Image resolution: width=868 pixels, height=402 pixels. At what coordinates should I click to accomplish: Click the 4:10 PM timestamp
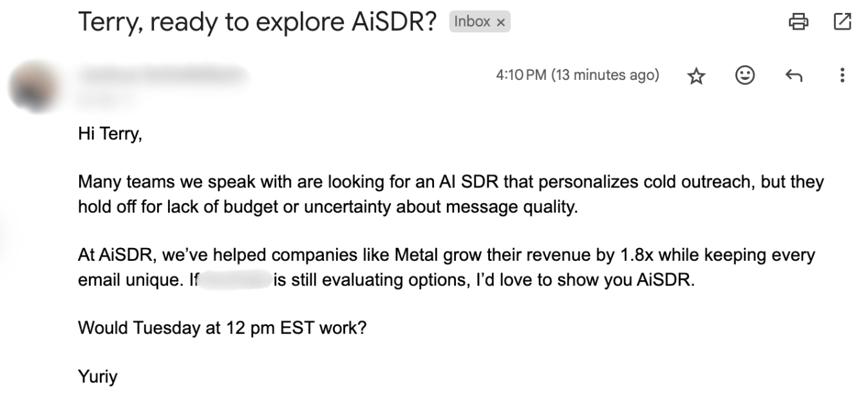coord(577,75)
